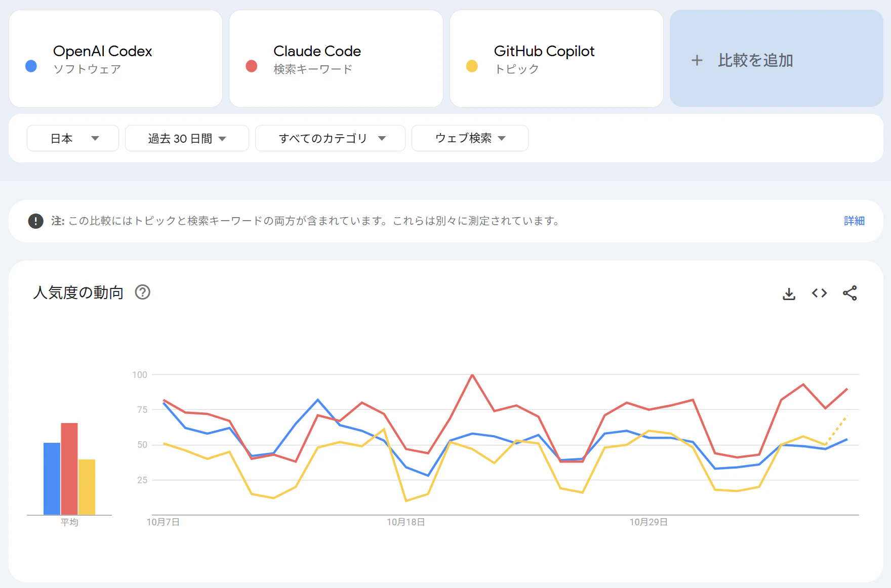Click the yellow GitHub Copilot color dot
Image resolution: width=891 pixels, height=588 pixels.
[472, 66]
